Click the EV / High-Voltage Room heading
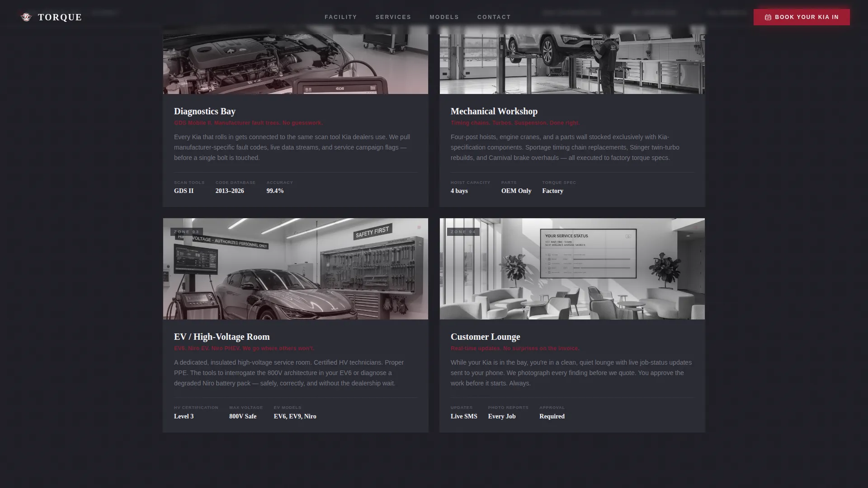Image resolution: width=868 pixels, height=488 pixels. click(x=222, y=337)
